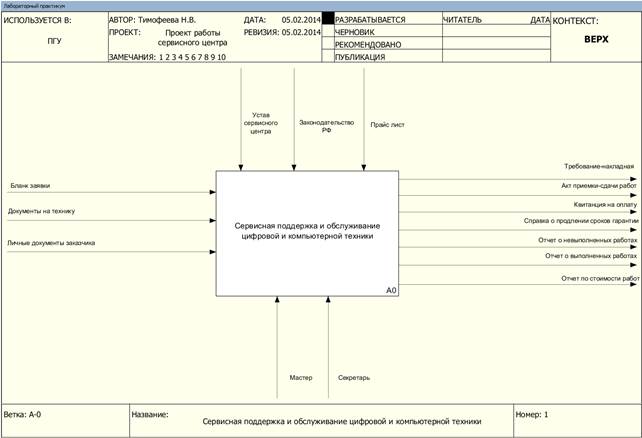Click the 'Лабораторный практикум' title bar
Screen dimensions: 642x438
click(x=321, y=6)
